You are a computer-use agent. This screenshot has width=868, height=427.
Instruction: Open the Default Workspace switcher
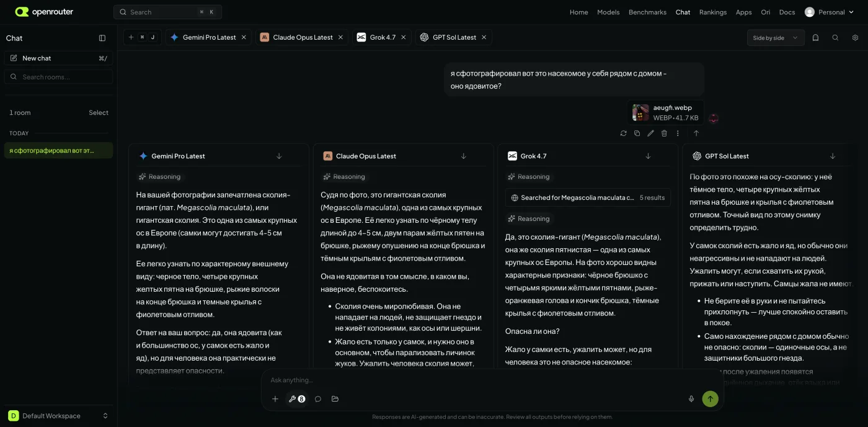pyautogui.click(x=58, y=416)
